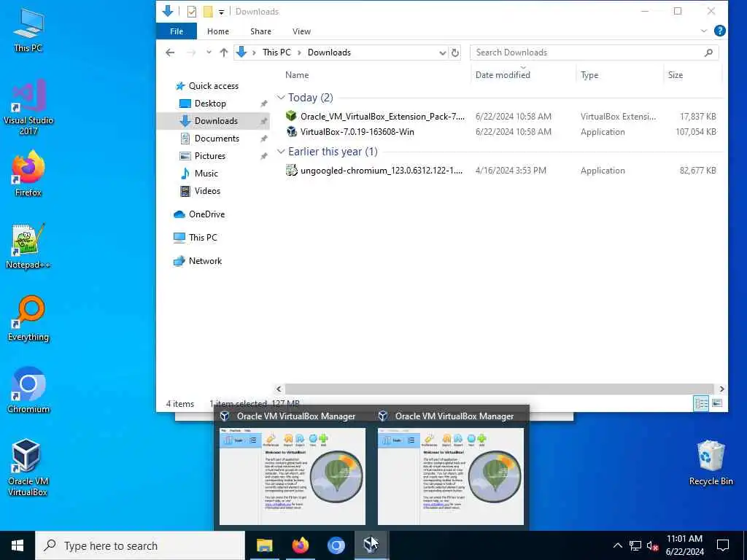Click the horizontal scrollbar in file list
747x560 pixels.
click(x=499, y=389)
